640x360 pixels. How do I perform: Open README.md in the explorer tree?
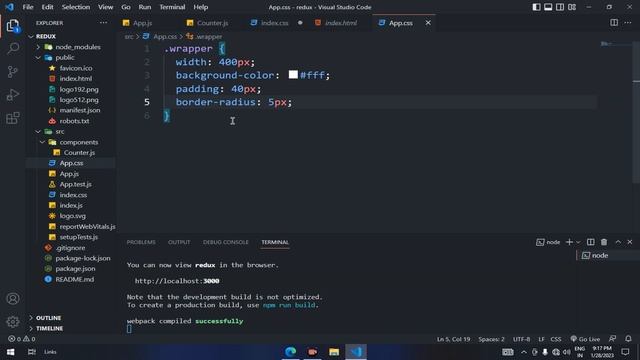click(74, 279)
